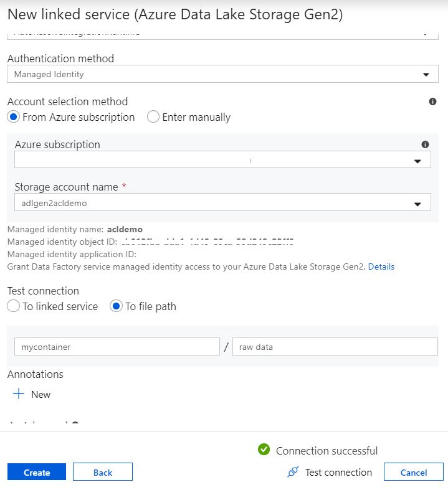
Task: Click the Connection successful status text
Action: [326, 451]
